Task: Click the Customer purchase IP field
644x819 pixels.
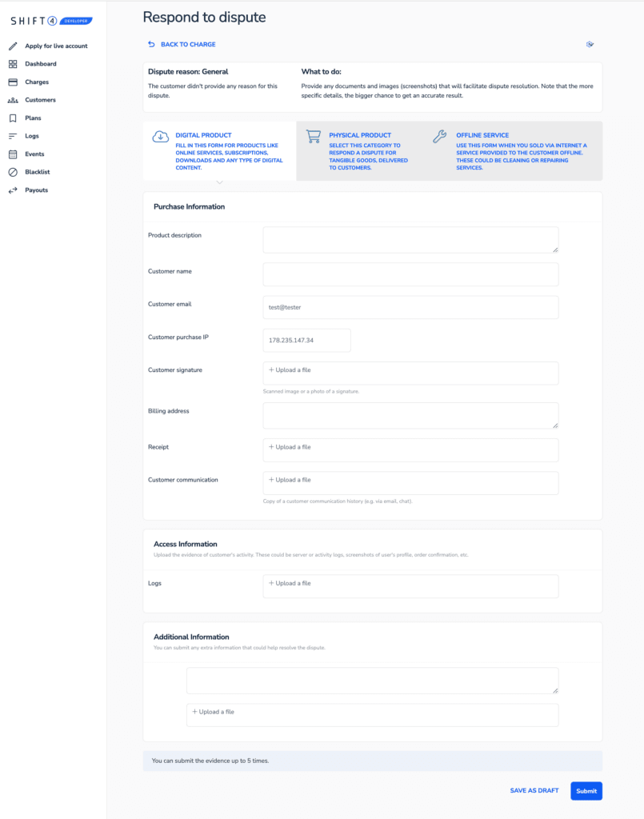Action: coord(306,340)
